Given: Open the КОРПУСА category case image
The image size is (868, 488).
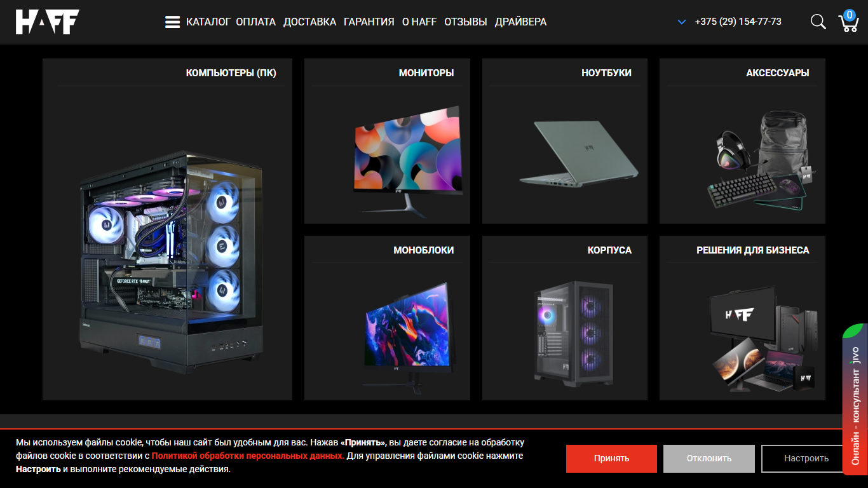Looking at the screenshot, I should coord(574,334).
